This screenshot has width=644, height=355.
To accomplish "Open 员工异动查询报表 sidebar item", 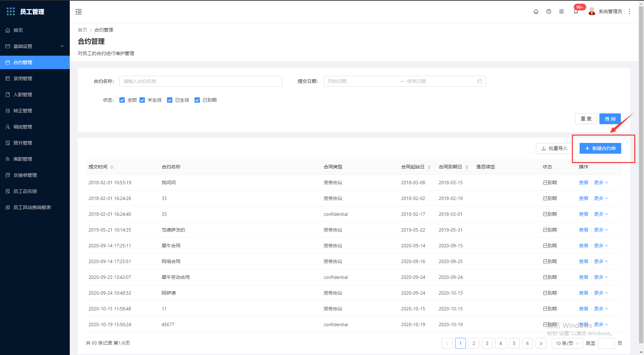I will [x=35, y=207].
